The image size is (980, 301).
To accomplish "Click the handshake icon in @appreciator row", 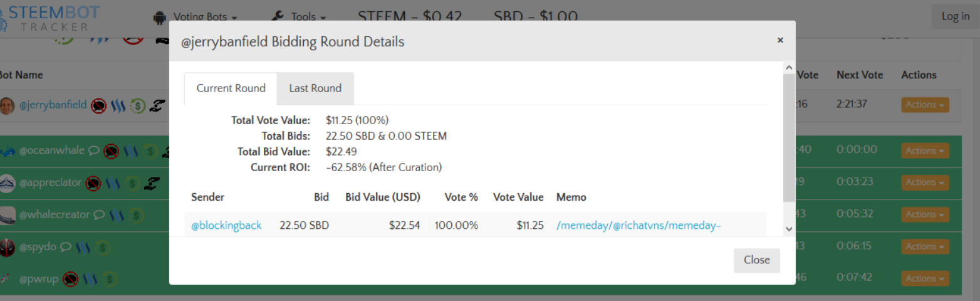I will tap(150, 183).
